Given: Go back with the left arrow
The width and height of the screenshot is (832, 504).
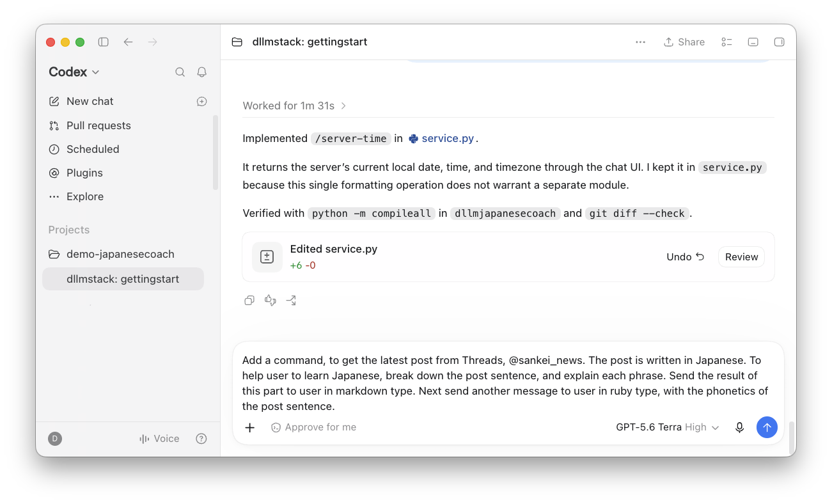Looking at the screenshot, I should click(x=128, y=42).
